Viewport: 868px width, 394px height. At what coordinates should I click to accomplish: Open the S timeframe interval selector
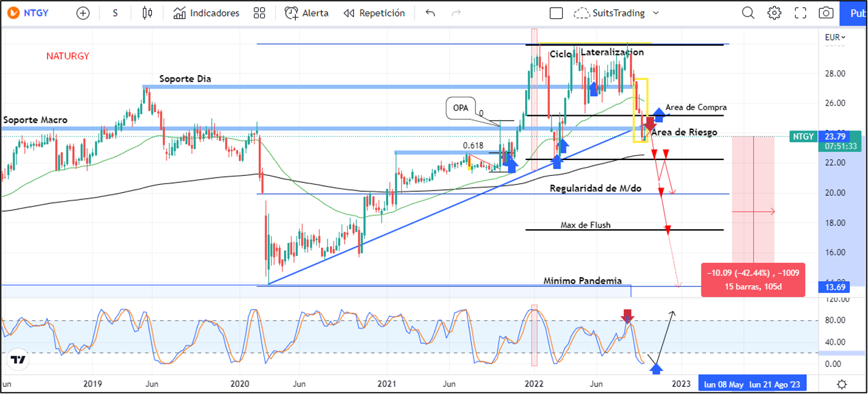[x=115, y=13]
